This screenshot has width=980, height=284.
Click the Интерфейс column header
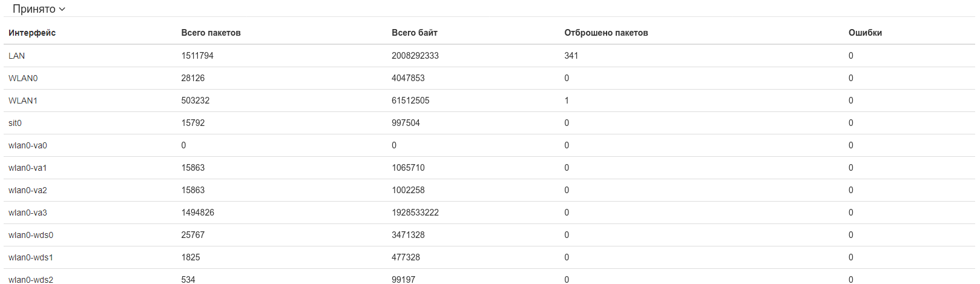point(32,33)
